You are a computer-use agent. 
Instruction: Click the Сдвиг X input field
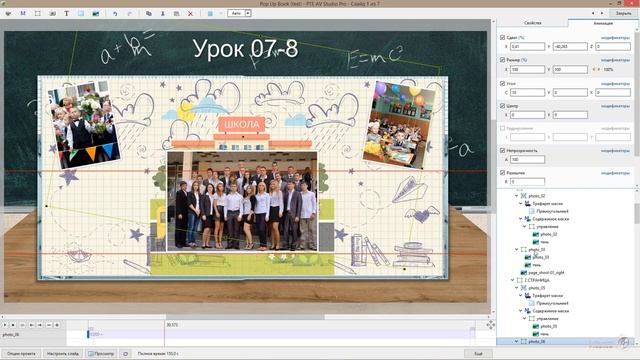(x=527, y=47)
